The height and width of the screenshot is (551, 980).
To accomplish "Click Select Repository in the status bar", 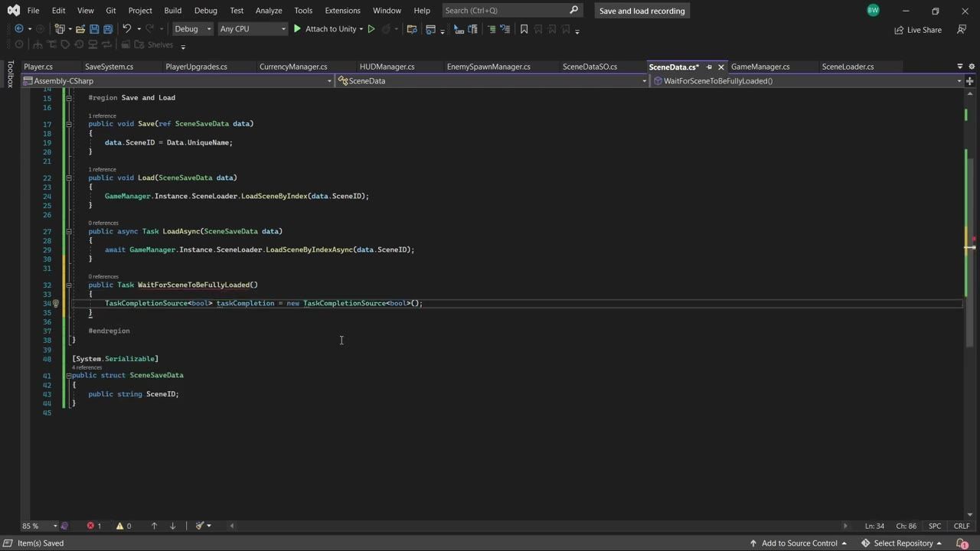I will click(902, 543).
